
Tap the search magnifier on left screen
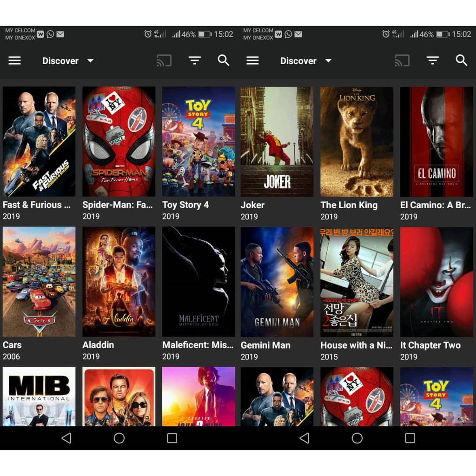[x=224, y=60]
